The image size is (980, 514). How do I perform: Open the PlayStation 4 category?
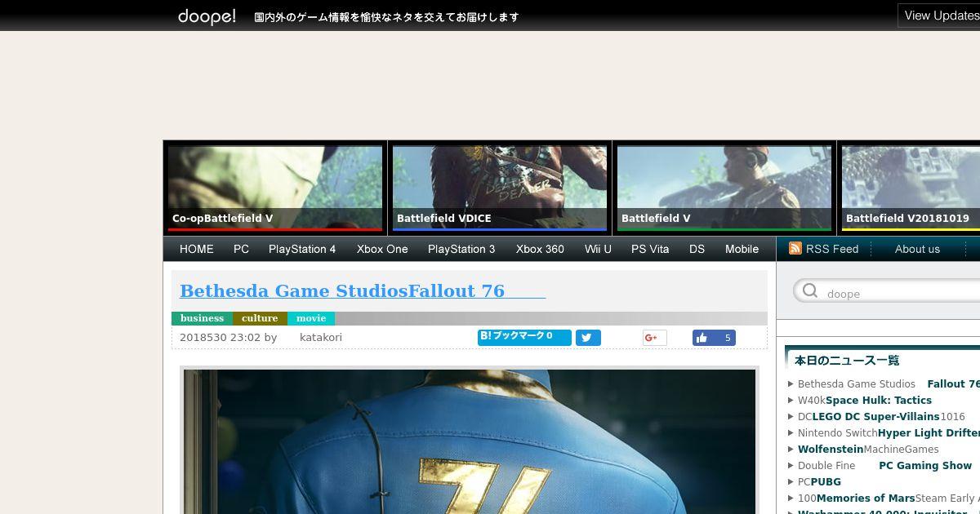[302, 249]
